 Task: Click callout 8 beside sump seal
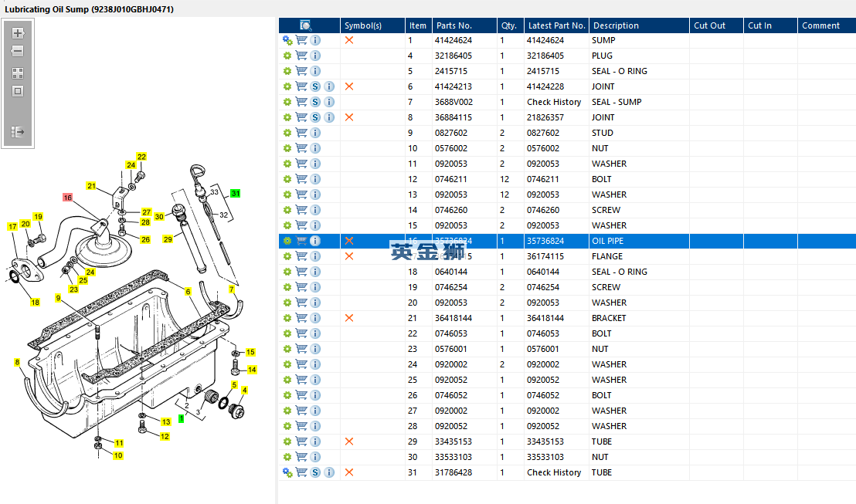coord(17,362)
